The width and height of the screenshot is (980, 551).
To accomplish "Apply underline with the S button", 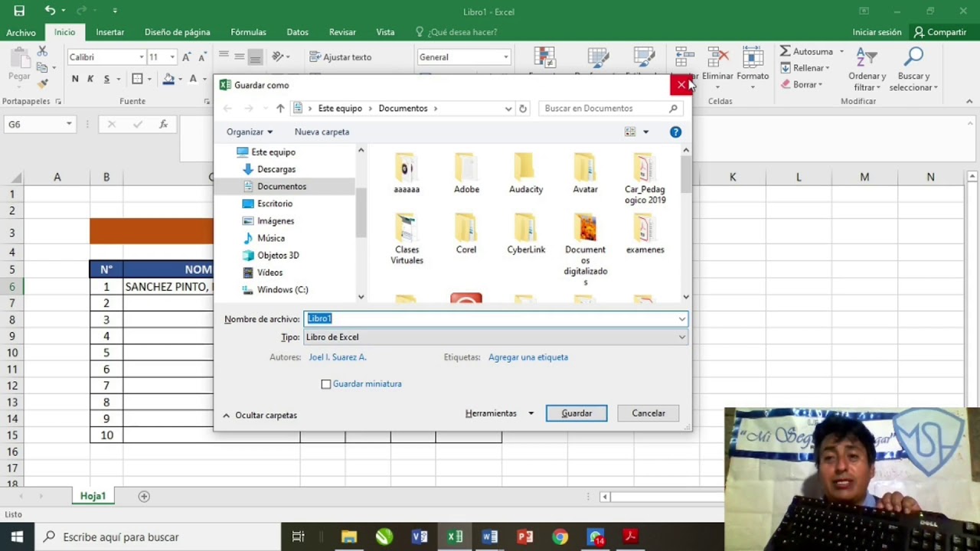I will coord(106,79).
